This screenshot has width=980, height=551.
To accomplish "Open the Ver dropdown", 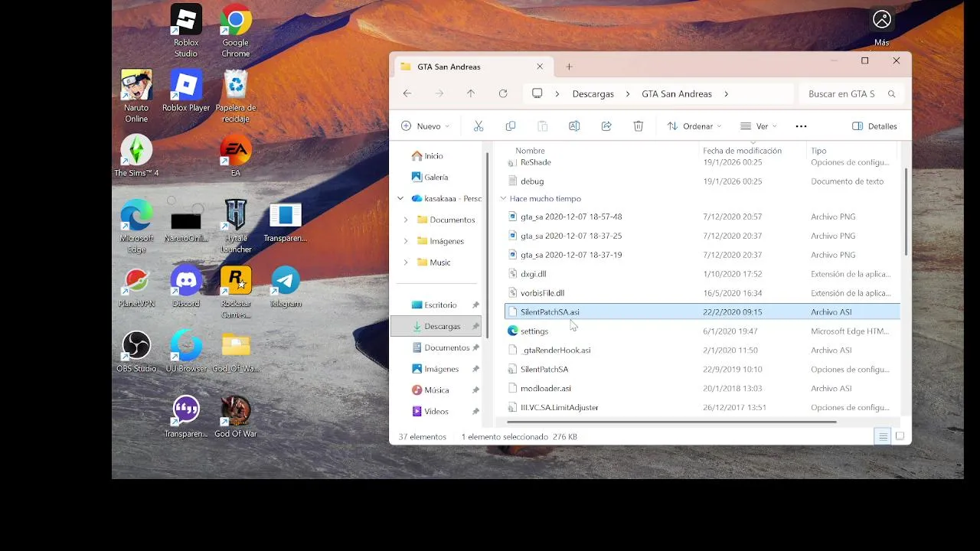I will click(759, 126).
